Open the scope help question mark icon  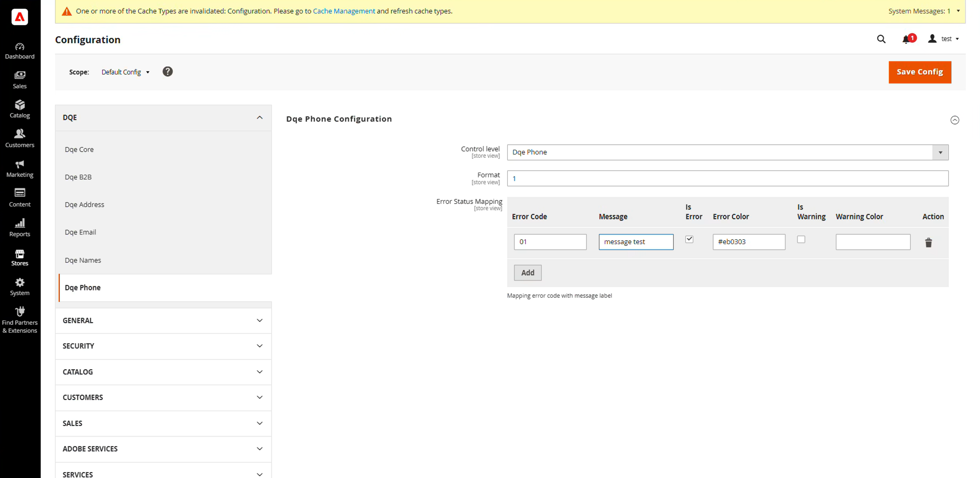[x=167, y=71]
